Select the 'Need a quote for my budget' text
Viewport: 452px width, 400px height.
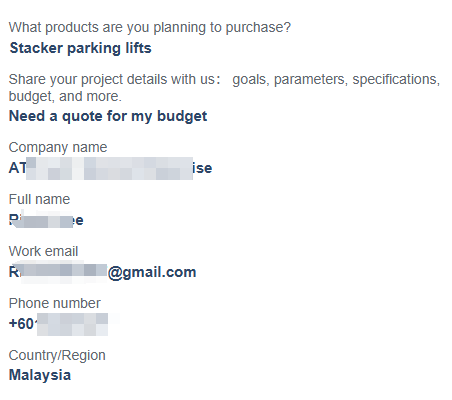[108, 116]
